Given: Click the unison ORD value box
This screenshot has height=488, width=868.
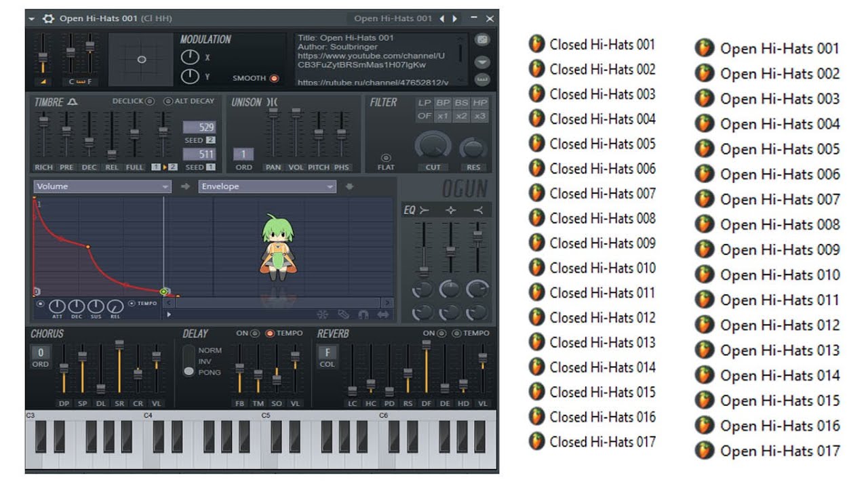Looking at the screenshot, I should [x=243, y=155].
